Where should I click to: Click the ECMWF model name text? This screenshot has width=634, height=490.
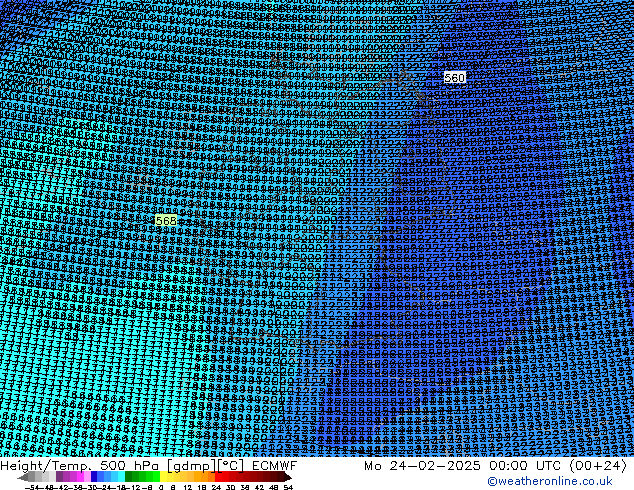[275, 466]
